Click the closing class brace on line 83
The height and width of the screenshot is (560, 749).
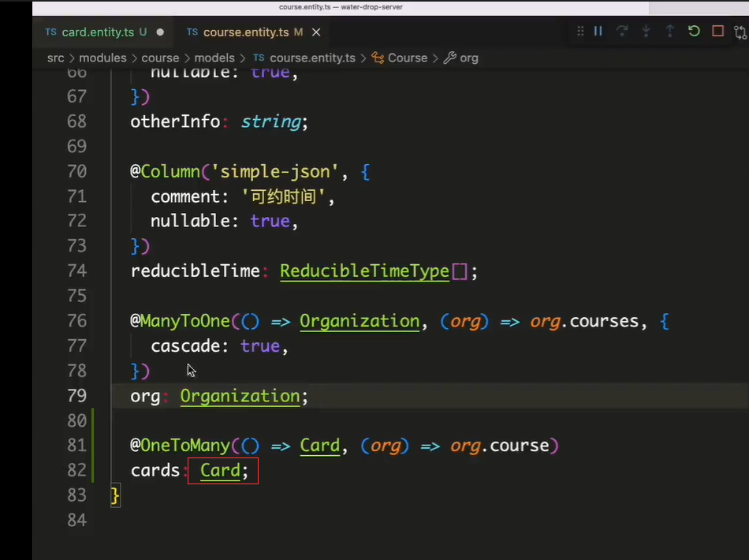point(115,495)
